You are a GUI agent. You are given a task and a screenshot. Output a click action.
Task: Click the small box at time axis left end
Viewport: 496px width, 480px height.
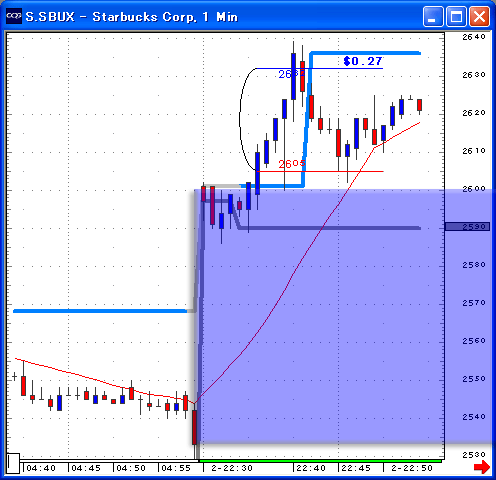point(13,463)
